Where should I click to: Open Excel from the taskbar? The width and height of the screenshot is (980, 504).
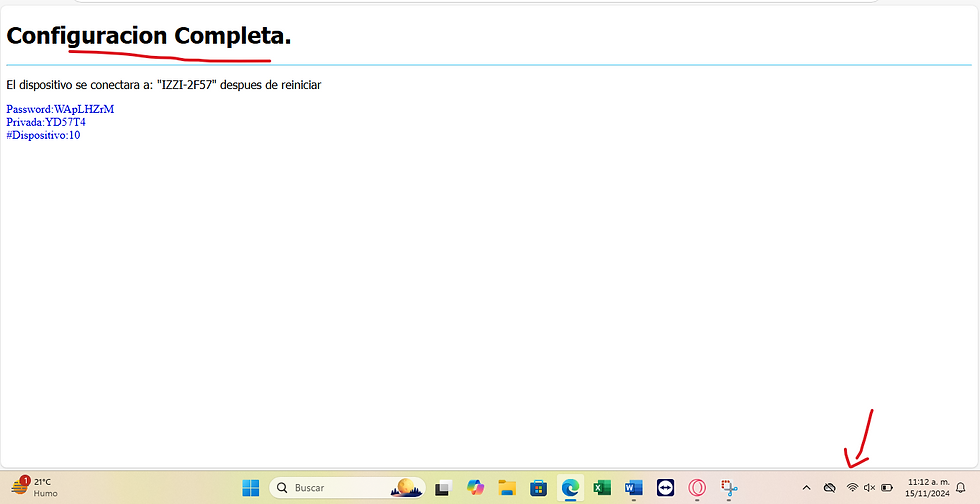click(x=602, y=488)
